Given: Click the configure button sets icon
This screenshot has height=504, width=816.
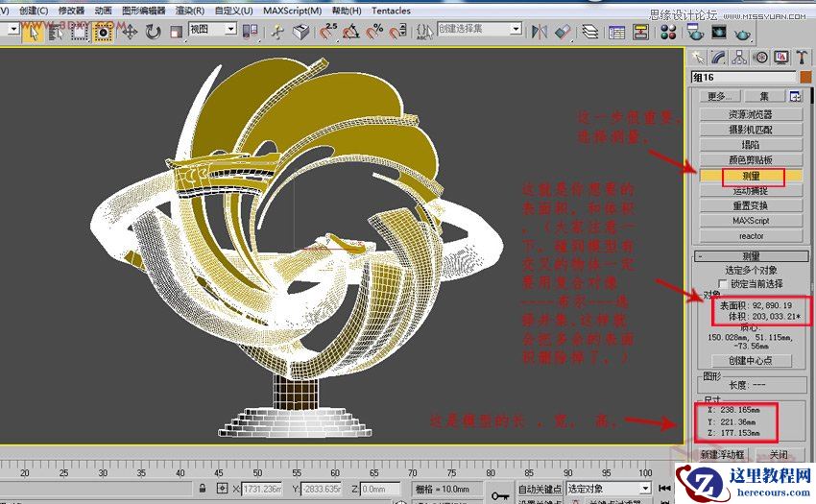Looking at the screenshot, I should pos(796,96).
